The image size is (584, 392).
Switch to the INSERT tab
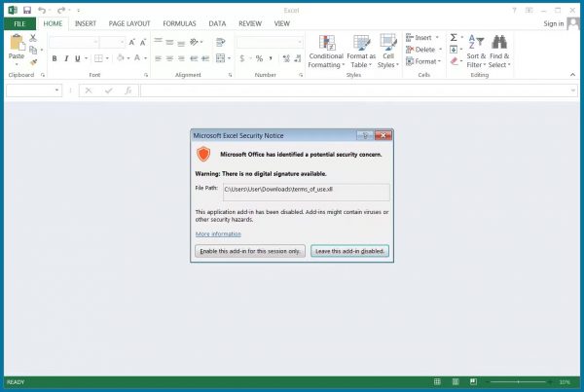(86, 23)
